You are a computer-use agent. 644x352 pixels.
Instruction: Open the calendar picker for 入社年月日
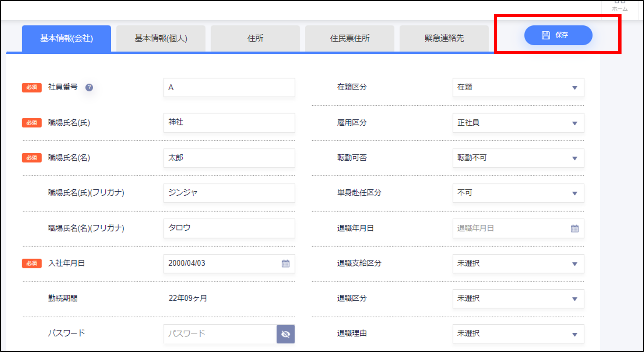[285, 264]
